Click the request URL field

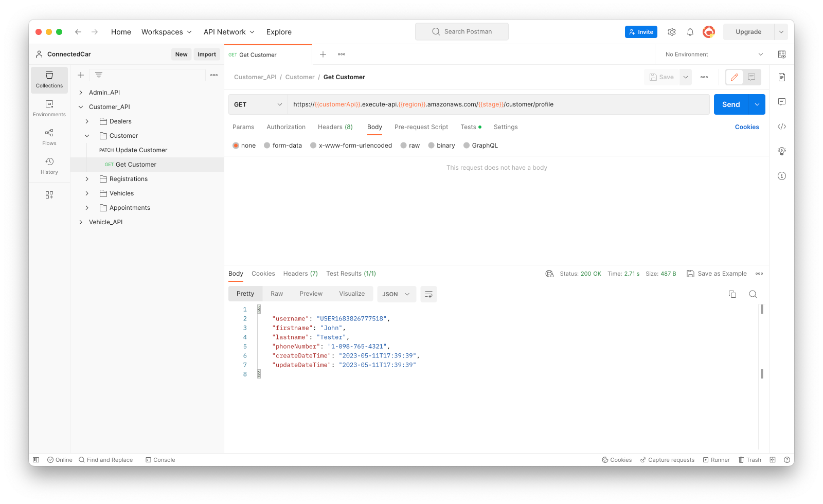click(498, 104)
